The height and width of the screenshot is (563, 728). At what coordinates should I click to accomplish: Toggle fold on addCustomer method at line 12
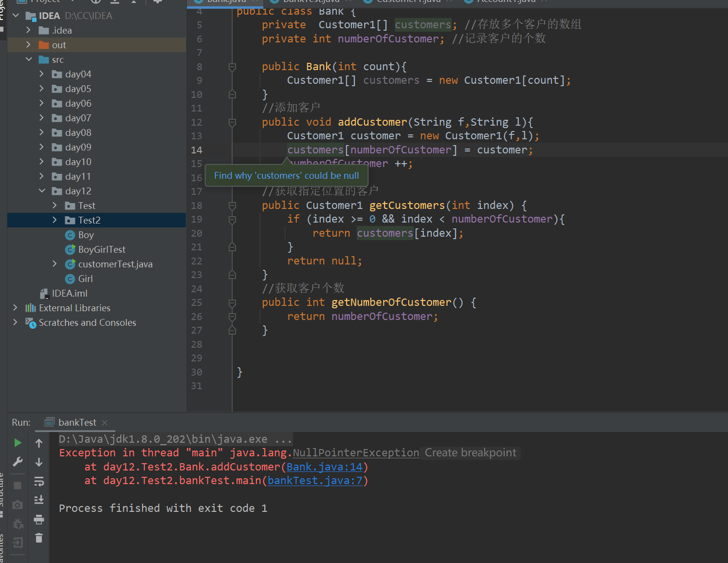[232, 122]
